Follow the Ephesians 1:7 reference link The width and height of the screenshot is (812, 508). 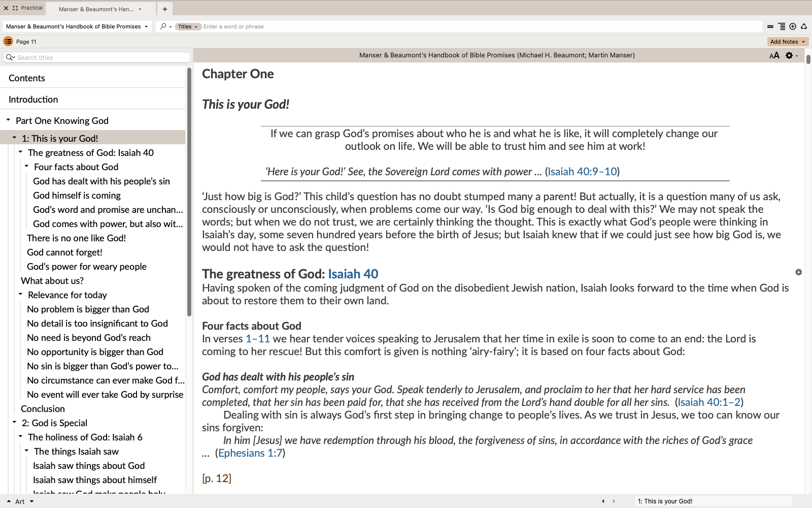250,453
